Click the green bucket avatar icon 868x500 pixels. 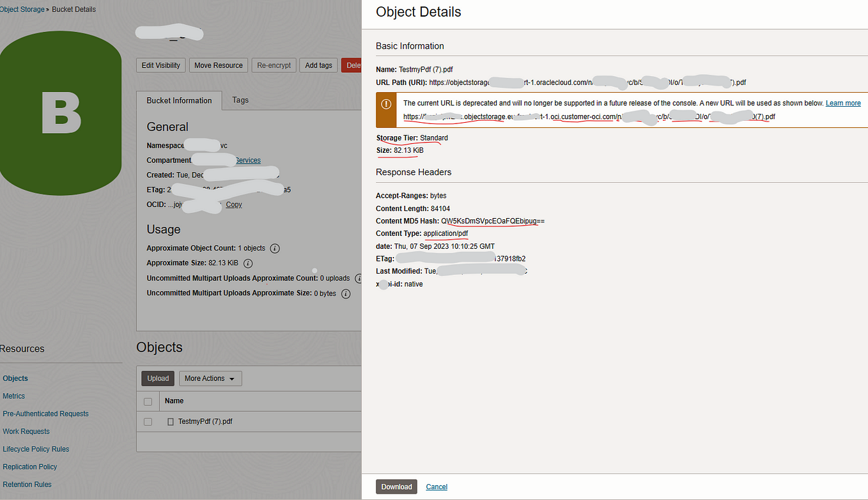(x=61, y=113)
